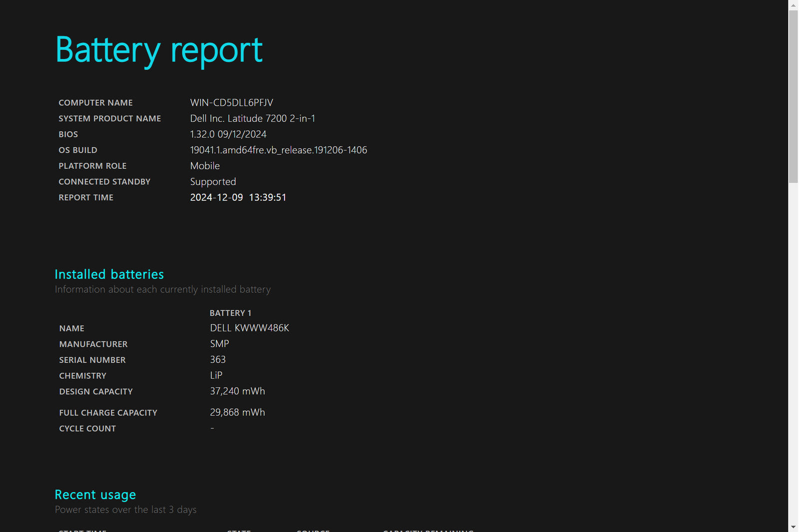799x532 pixels.
Task: Click the OS build string value
Action: point(278,150)
